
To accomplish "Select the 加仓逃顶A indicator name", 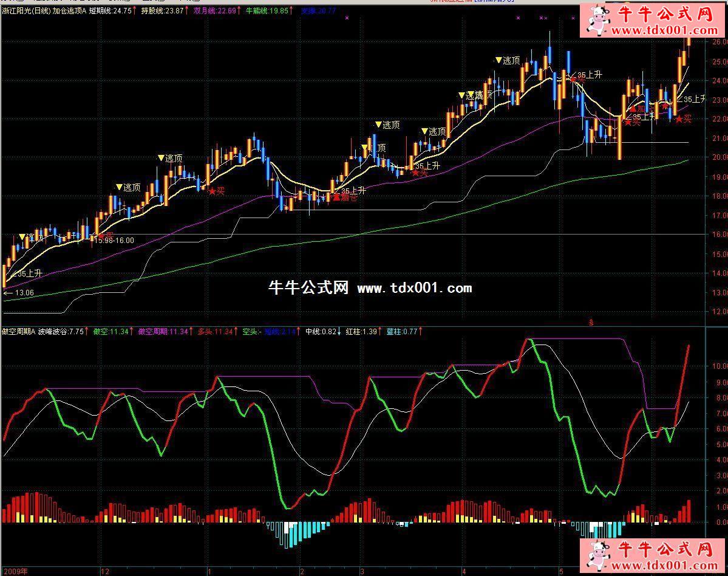I will (69, 10).
